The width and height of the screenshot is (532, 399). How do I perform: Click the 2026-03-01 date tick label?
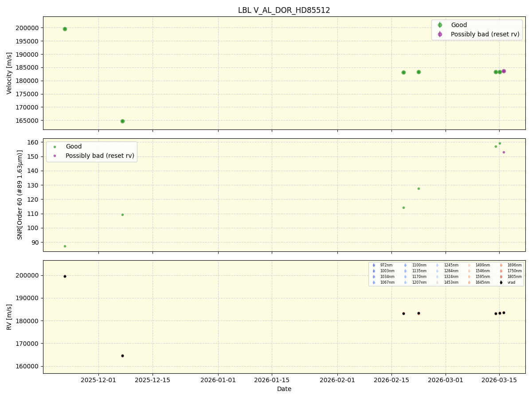click(x=446, y=380)
